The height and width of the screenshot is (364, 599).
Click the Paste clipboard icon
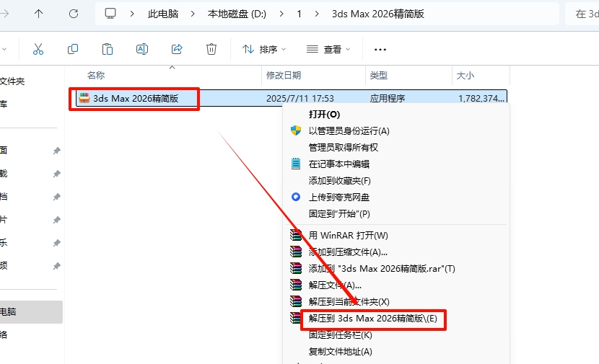(x=108, y=49)
